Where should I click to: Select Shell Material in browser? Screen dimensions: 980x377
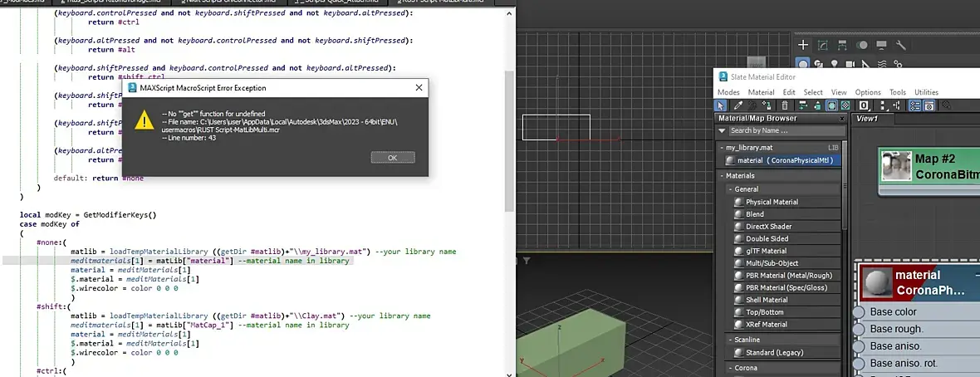coord(786,300)
